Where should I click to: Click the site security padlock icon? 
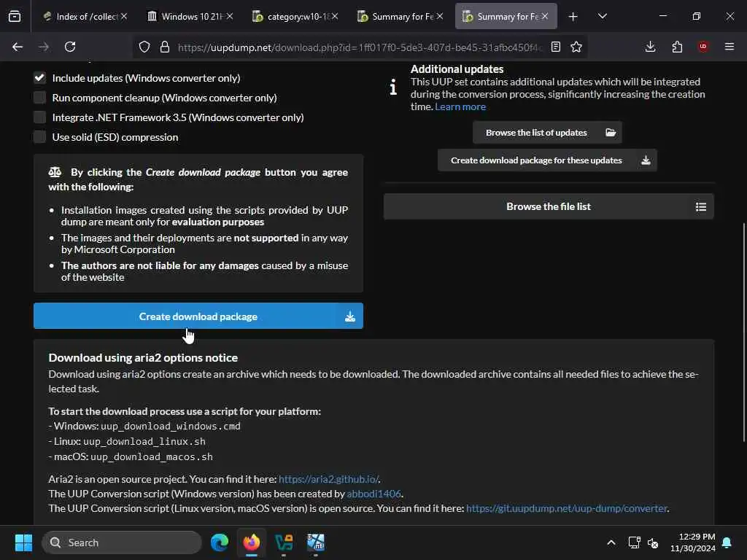(165, 47)
